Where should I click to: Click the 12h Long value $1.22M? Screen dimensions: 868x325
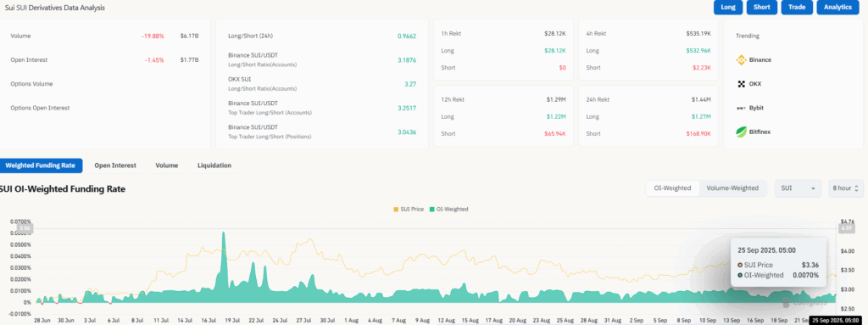point(556,117)
